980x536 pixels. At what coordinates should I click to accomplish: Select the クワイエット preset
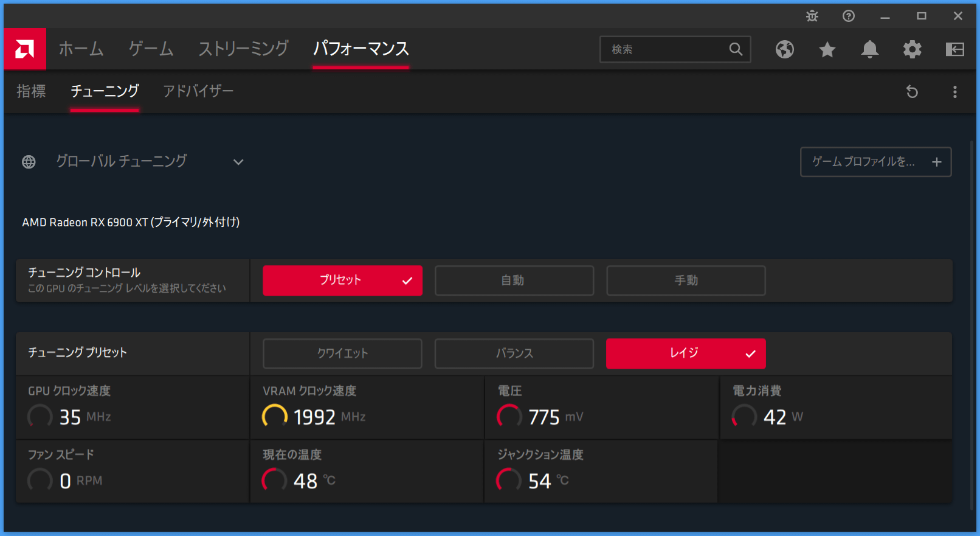[x=342, y=353]
